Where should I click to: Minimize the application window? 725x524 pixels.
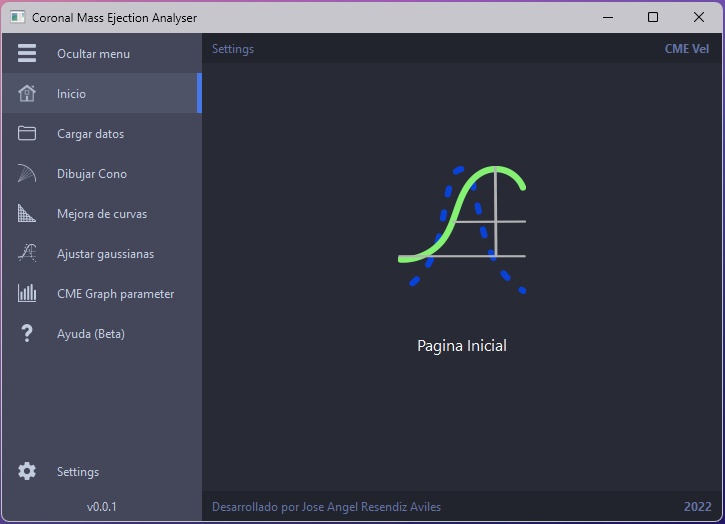(608, 17)
